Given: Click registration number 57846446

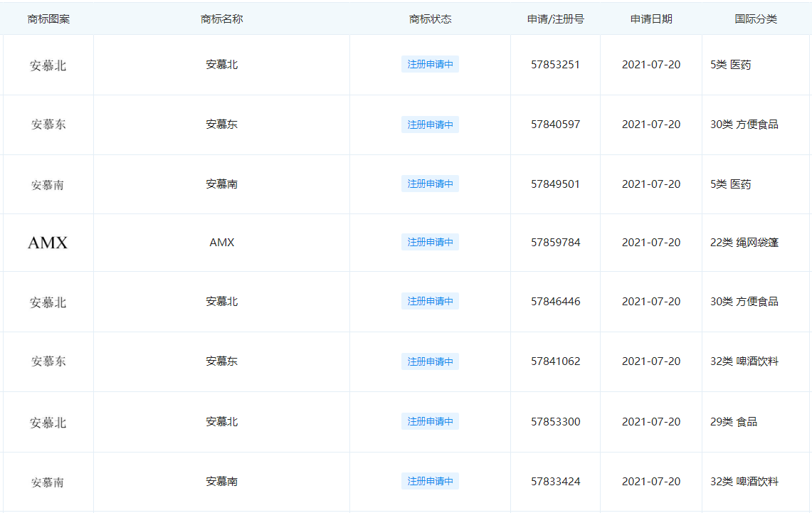Looking at the screenshot, I should click(x=555, y=301).
